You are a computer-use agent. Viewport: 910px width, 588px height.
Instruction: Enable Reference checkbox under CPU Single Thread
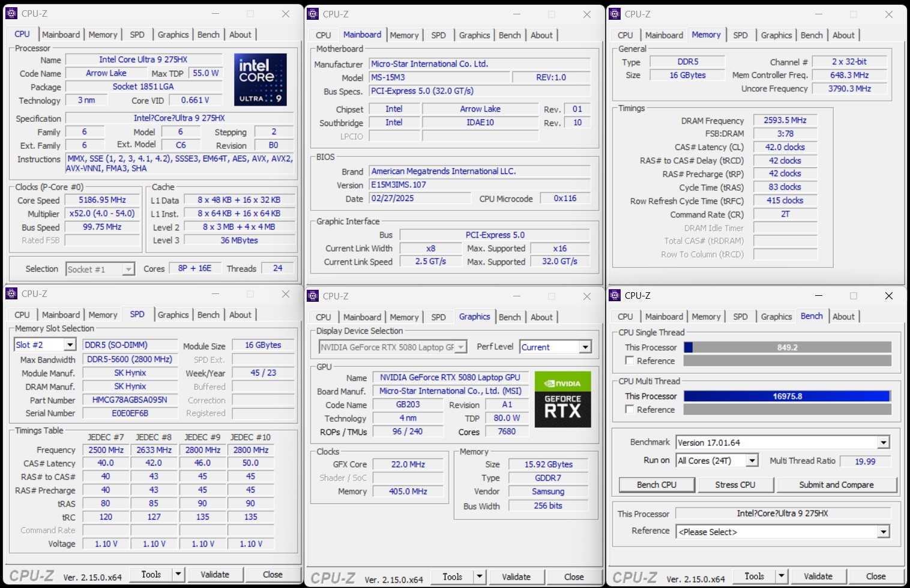click(629, 361)
